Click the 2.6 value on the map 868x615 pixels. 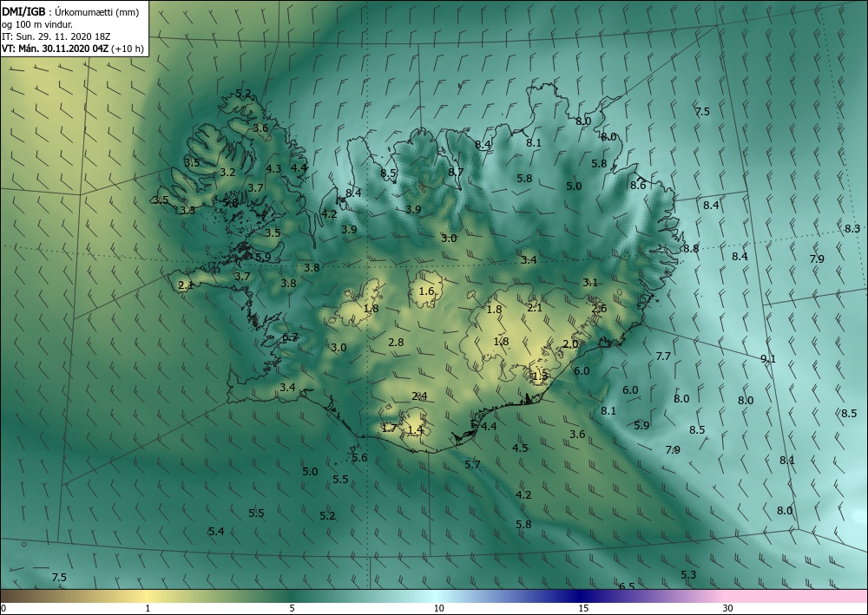coord(599,309)
